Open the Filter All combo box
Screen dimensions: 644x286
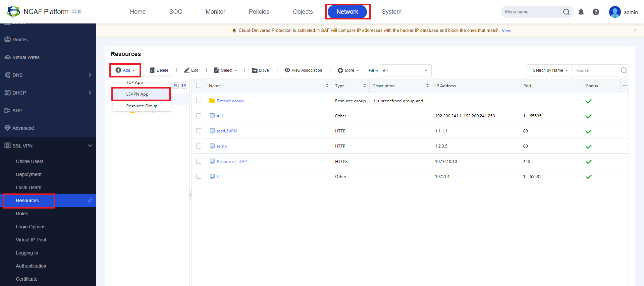[x=406, y=70]
